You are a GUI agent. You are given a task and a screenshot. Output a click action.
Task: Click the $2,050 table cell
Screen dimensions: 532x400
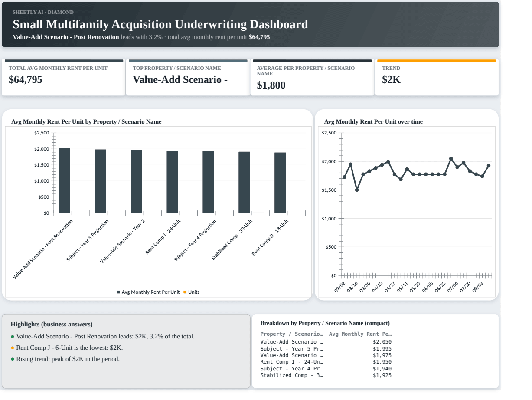382,342
